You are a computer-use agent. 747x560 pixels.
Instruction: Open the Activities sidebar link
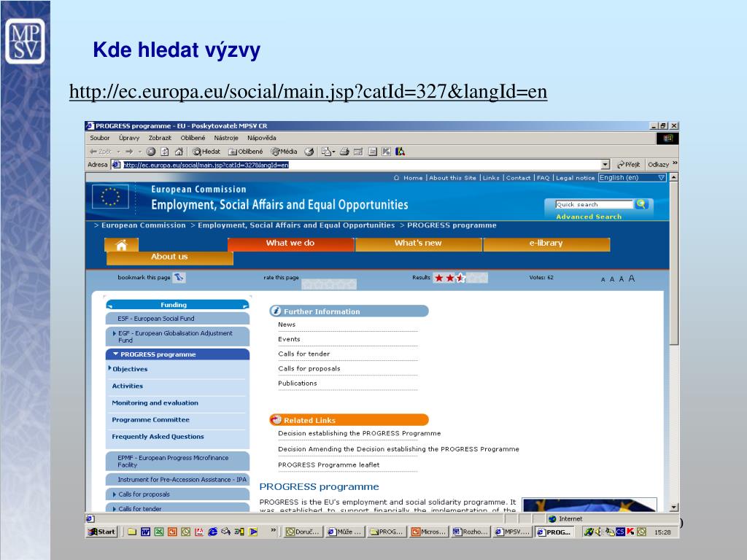point(127,386)
